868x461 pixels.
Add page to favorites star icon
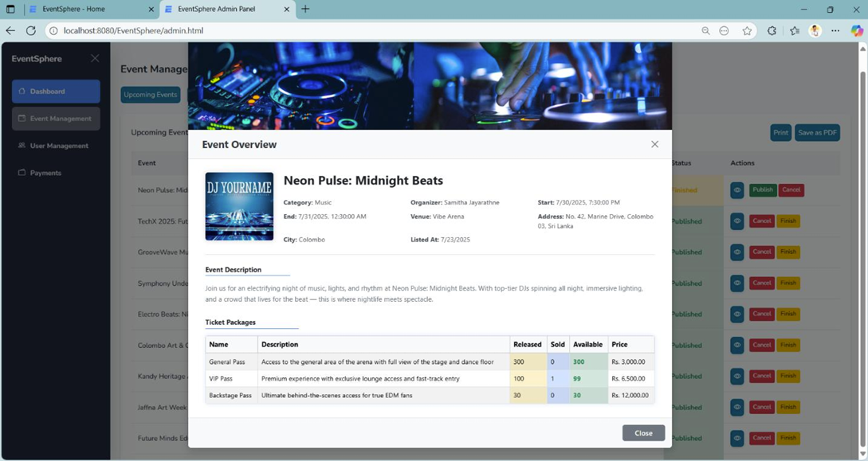click(747, 31)
